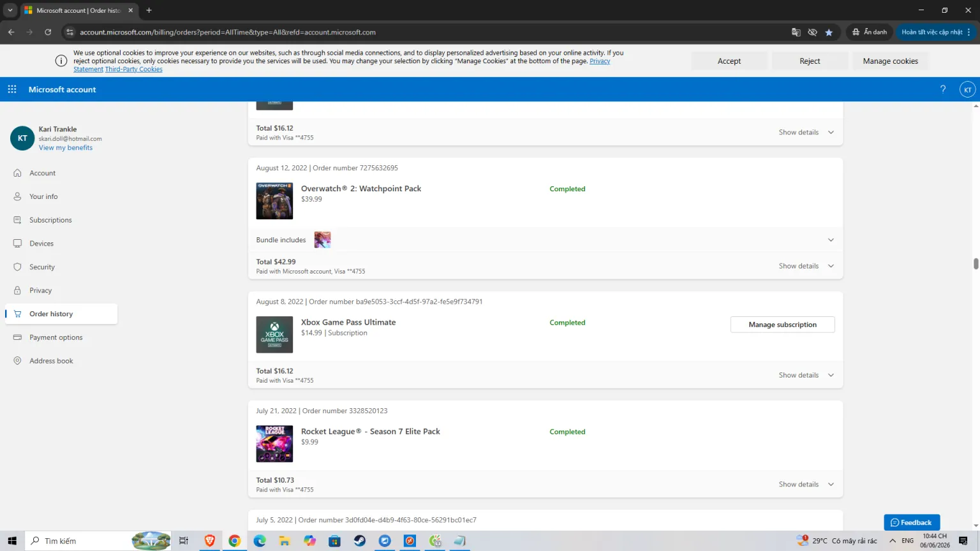
Task: Expand the Bundle includes row chevron
Action: pos(831,240)
